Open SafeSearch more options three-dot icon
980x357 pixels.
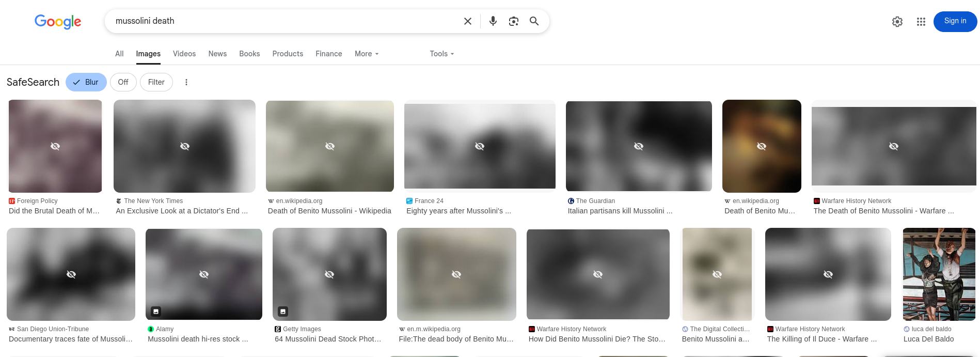click(186, 82)
